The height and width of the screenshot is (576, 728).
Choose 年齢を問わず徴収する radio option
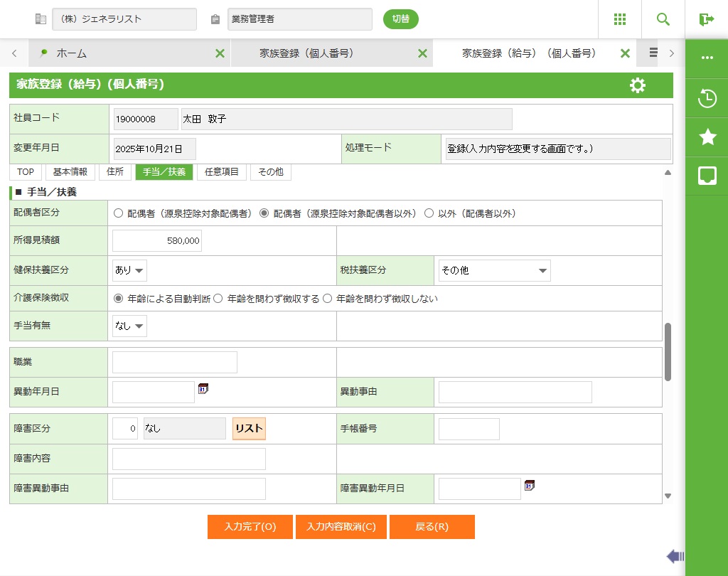click(218, 299)
